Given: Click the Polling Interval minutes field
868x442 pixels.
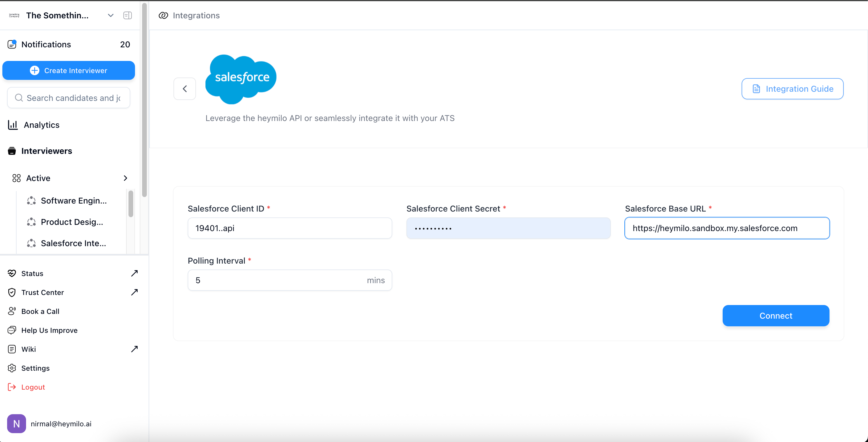Looking at the screenshot, I should 290,280.
